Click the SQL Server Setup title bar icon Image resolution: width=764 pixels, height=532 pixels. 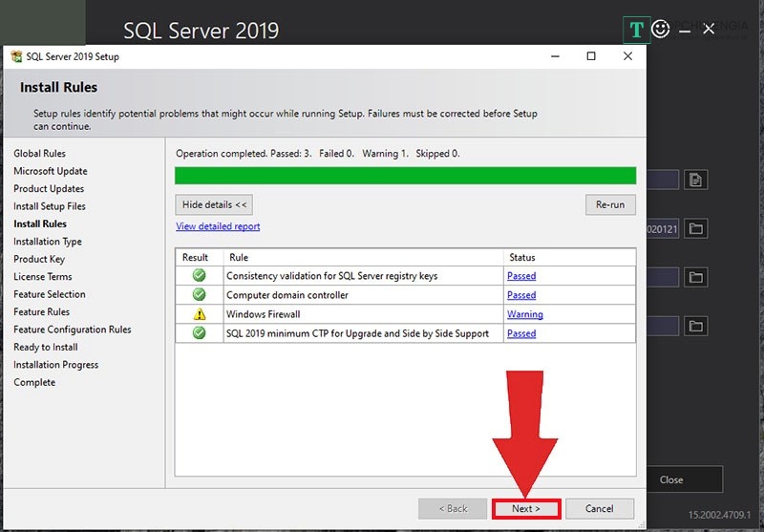click(x=15, y=56)
